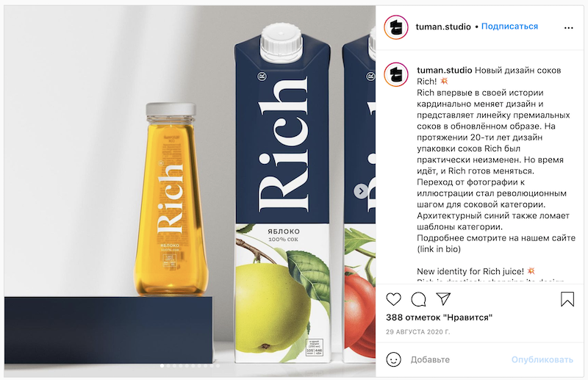
Task: Select the last carousel indicator dot
Action: coord(218,366)
